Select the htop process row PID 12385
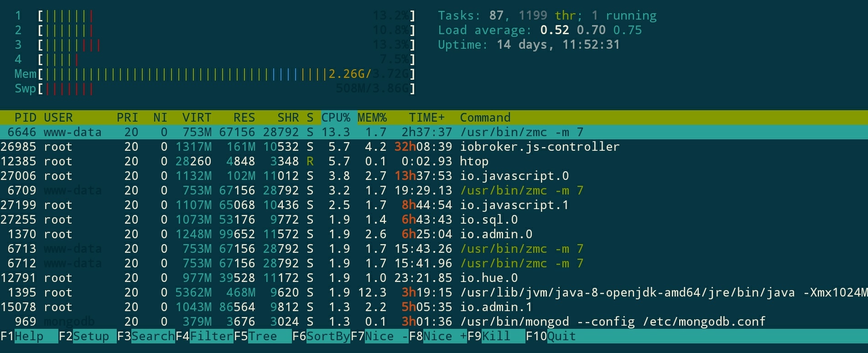The image size is (868, 353). click(x=434, y=161)
